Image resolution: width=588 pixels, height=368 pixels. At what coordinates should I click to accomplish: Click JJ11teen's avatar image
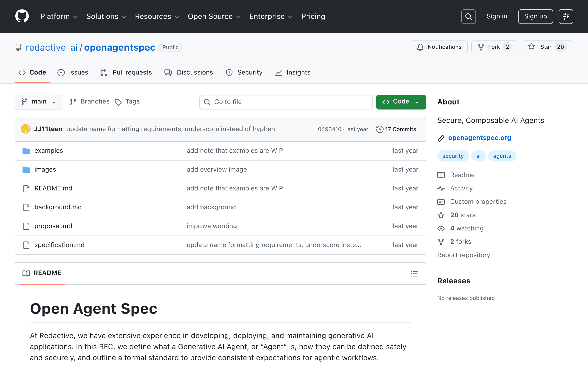tap(25, 129)
